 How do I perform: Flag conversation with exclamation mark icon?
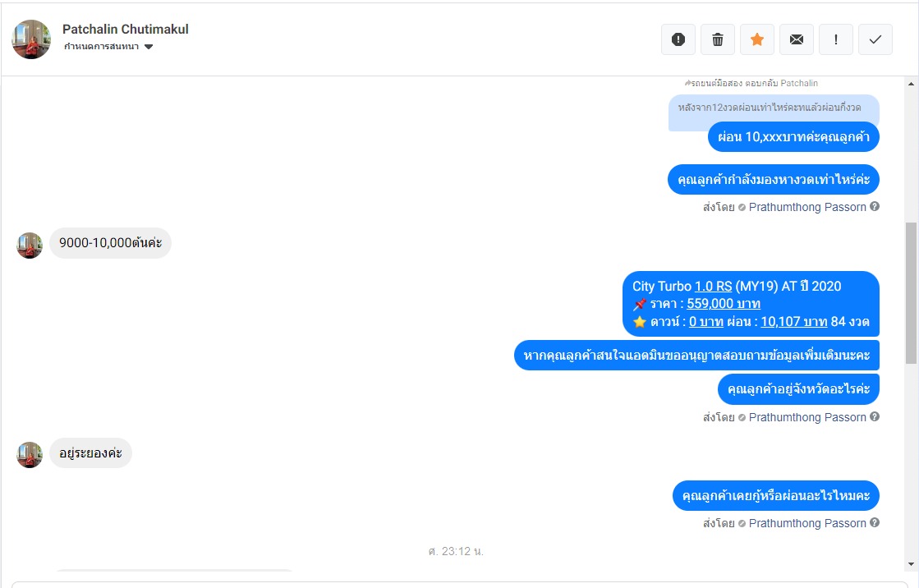(836, 39)
